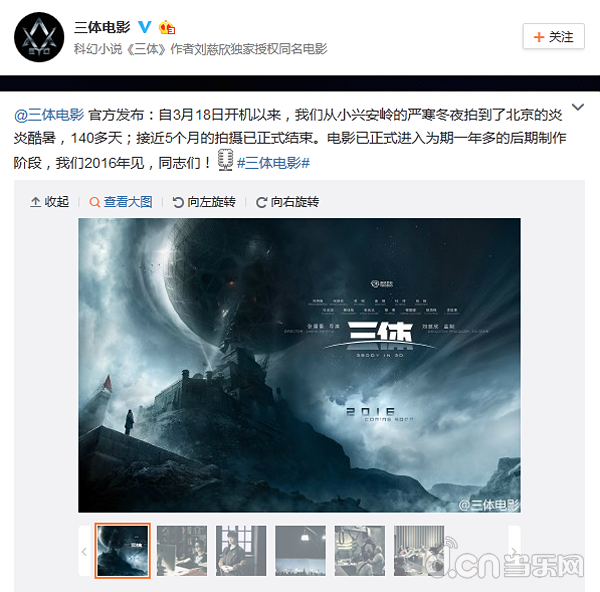
Task: Click the crown membership badge icon
Action: point(167,27)
